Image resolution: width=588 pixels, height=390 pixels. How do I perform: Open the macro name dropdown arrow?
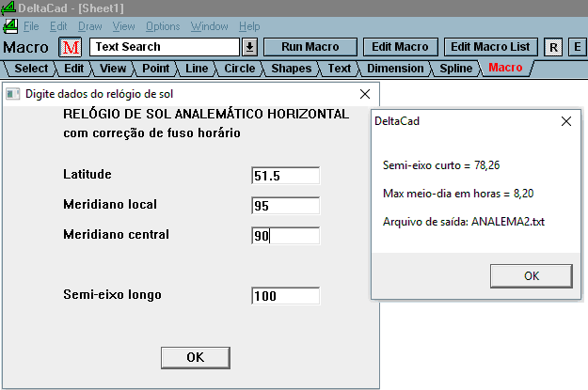(x=249, y=47)
